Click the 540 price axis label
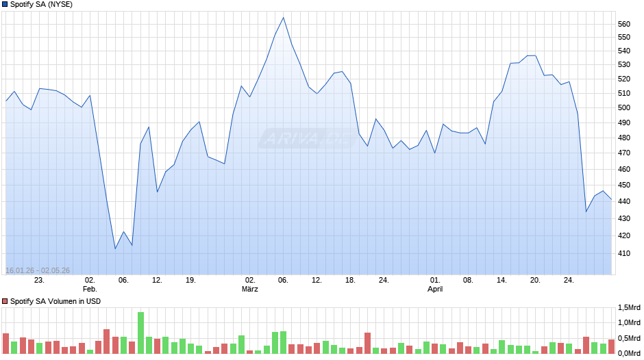Screen dimensions: 644x360 [x=624, y=51]
